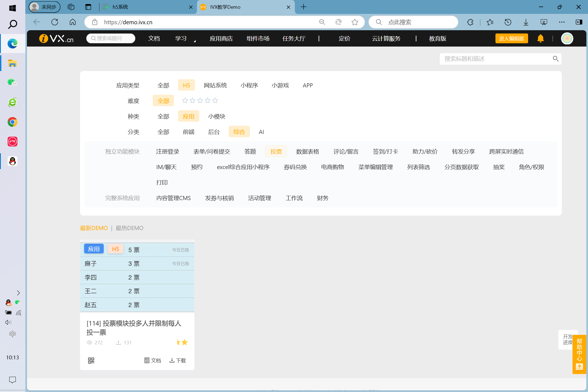588x392 pixels.
Task: Click the notification bell icon
Action: tap(541, 38)
